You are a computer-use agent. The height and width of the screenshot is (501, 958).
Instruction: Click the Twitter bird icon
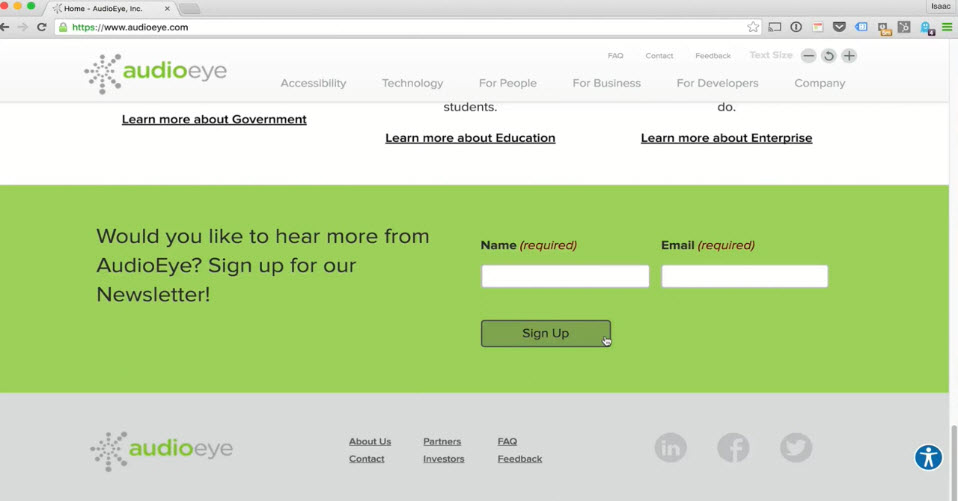(796, 448)
